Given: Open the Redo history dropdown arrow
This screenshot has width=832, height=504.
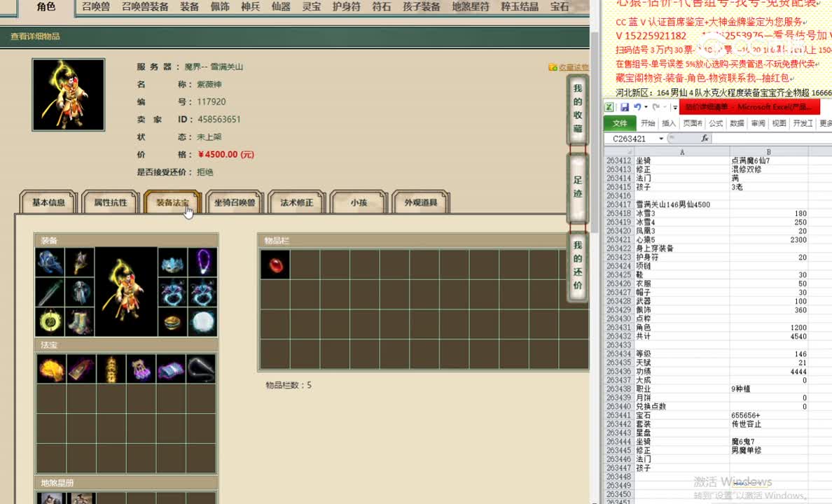Looking at the screenshot, I should 665,107.
